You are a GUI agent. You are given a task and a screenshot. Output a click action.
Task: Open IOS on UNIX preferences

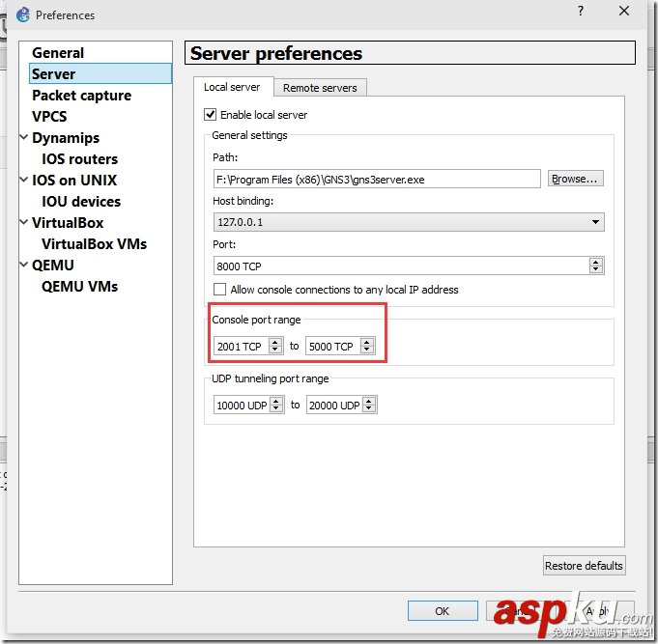point(74,181)
